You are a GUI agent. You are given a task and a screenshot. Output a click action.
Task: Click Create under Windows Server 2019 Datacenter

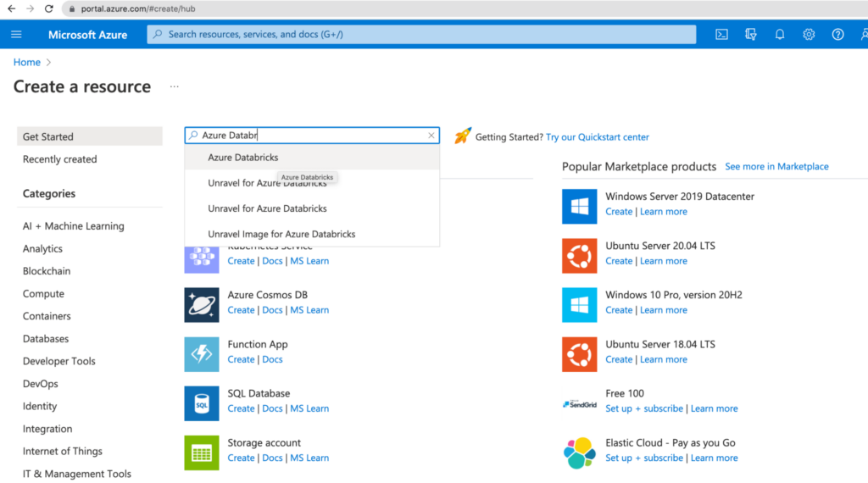619,212
